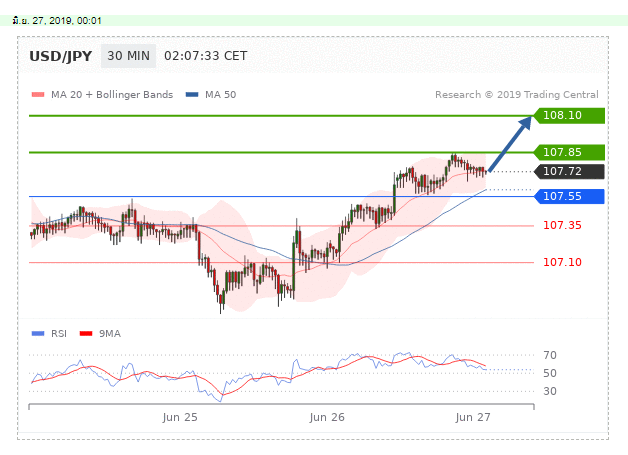This screenshot has height=455, width=628.
Task: Click the 108.10 green resistance label
Action: (x=570, y=115)
